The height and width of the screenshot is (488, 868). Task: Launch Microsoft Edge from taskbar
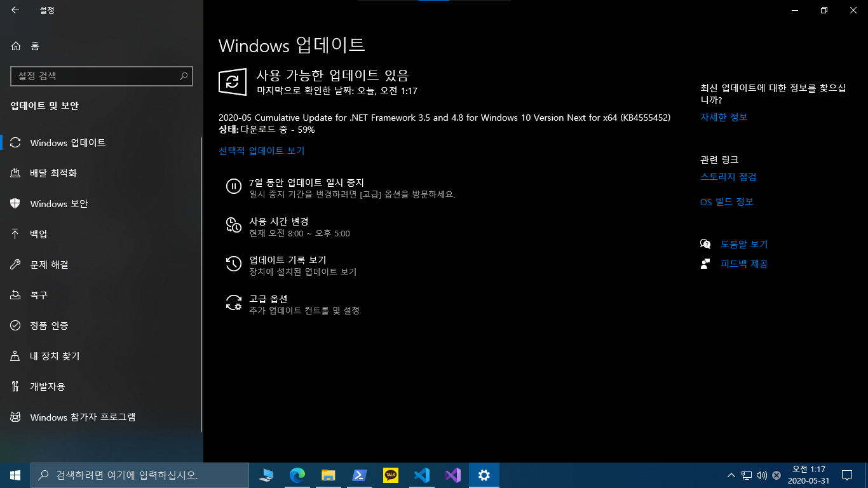point(297,475)
